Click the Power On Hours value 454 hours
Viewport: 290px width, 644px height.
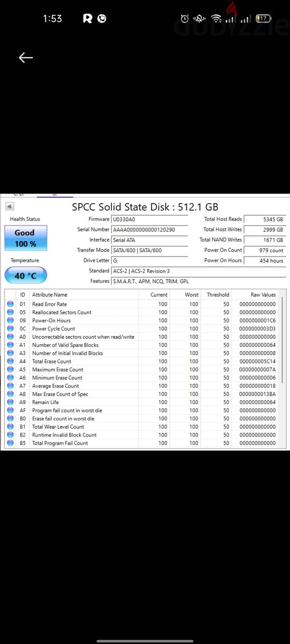pos(265,261)
